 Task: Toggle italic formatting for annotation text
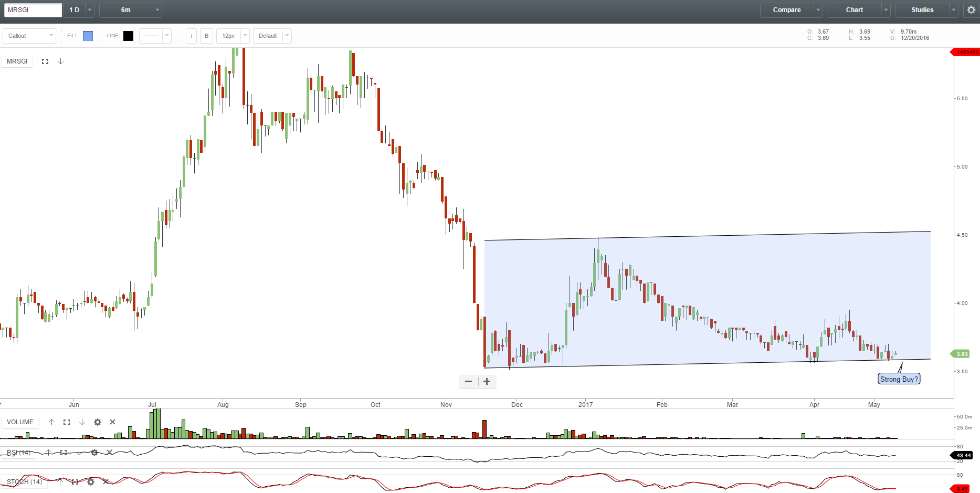coord(191,36)
